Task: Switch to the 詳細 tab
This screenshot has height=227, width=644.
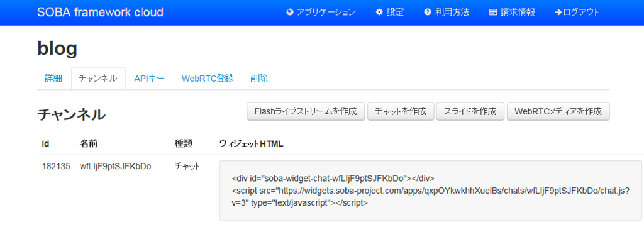Action: point(53,79)
